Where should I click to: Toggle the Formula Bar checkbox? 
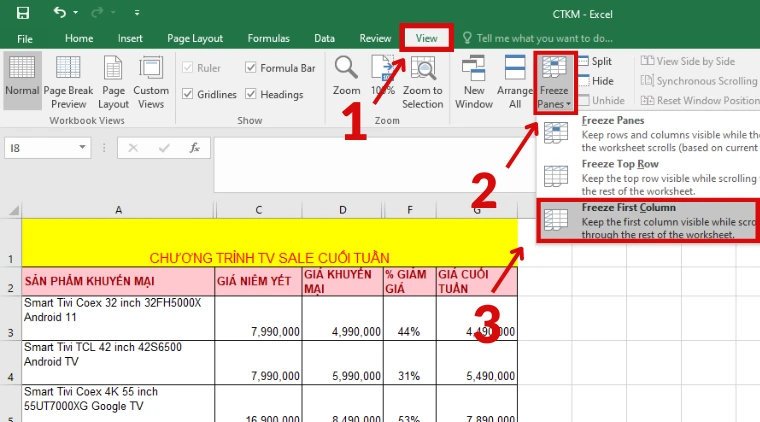pyautogui.click(x=251, y=68)
